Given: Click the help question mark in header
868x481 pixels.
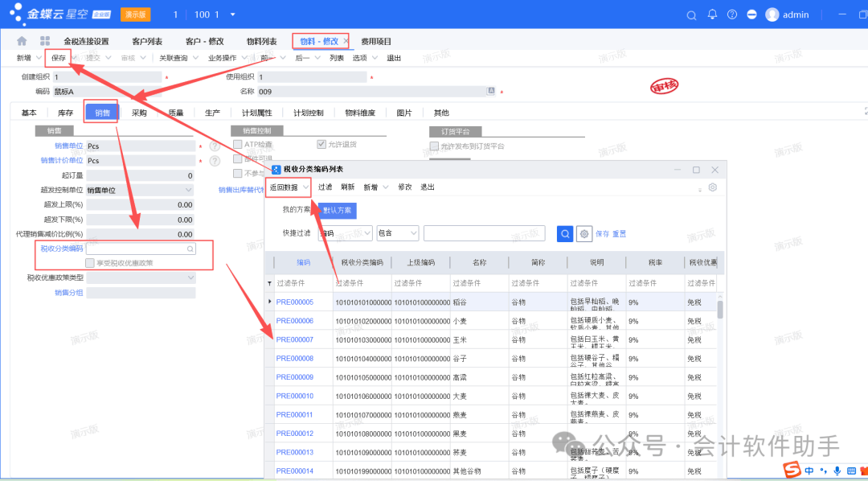Looking at the screenshot, I should click(x=731, y=15).
